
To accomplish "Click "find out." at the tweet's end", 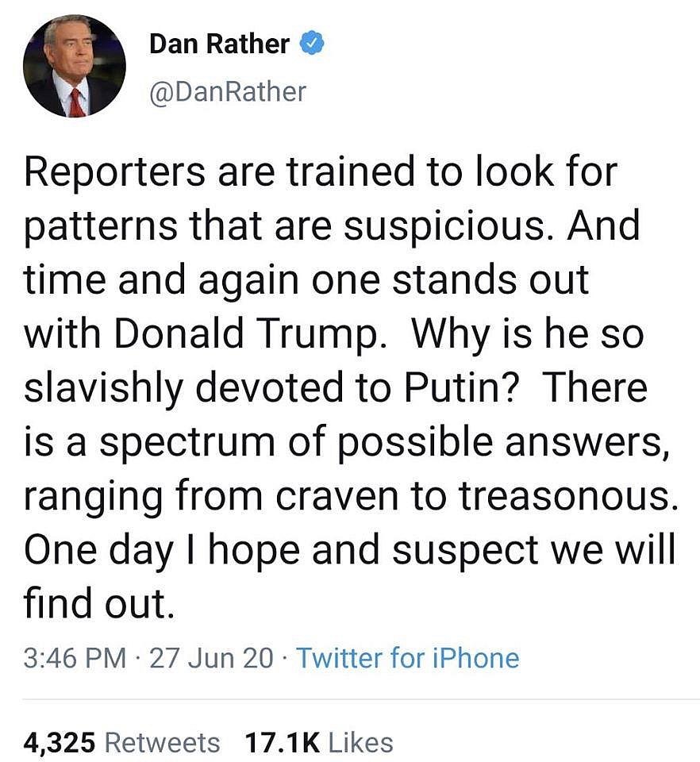I will pos(98,605).
